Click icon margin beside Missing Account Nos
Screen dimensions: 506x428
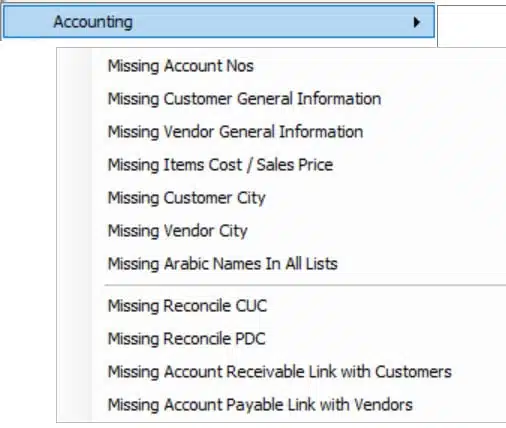(x=74, y=66)
